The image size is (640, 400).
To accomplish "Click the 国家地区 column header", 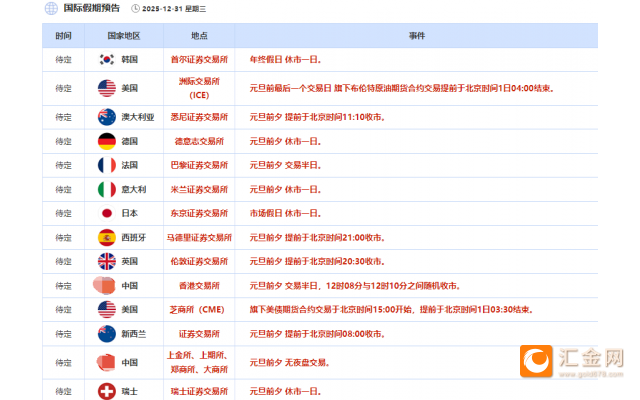I will pyautogui.click(x=124, y=36).
